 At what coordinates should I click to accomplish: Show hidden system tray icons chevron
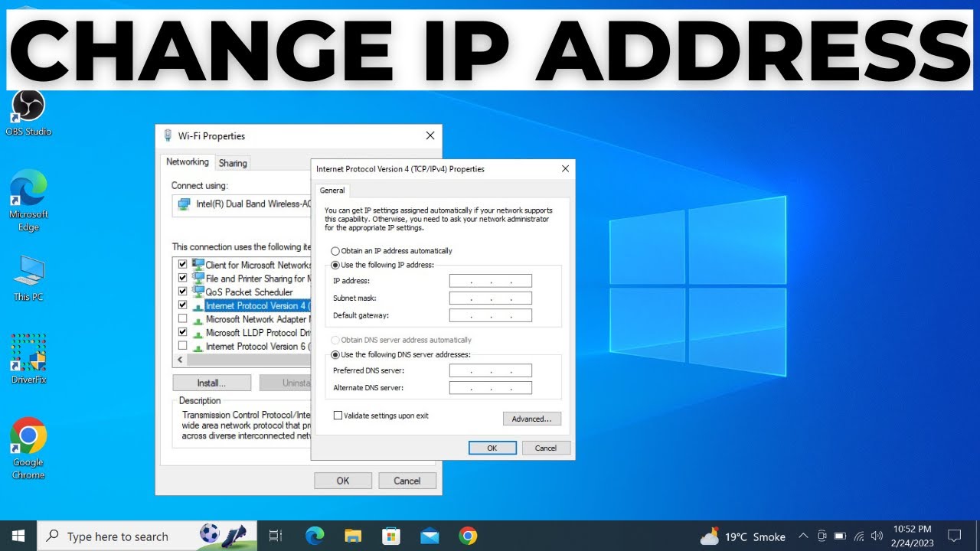pos(803,536)
